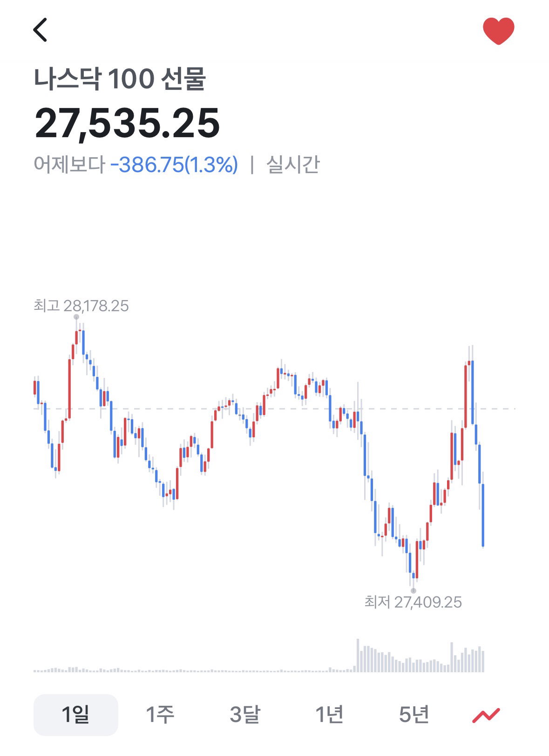The width and height of the screenshot is (549, 756).
Task: Tap the 최저 27,409.25 low marker dot
Action: click(x=413, y=590)
